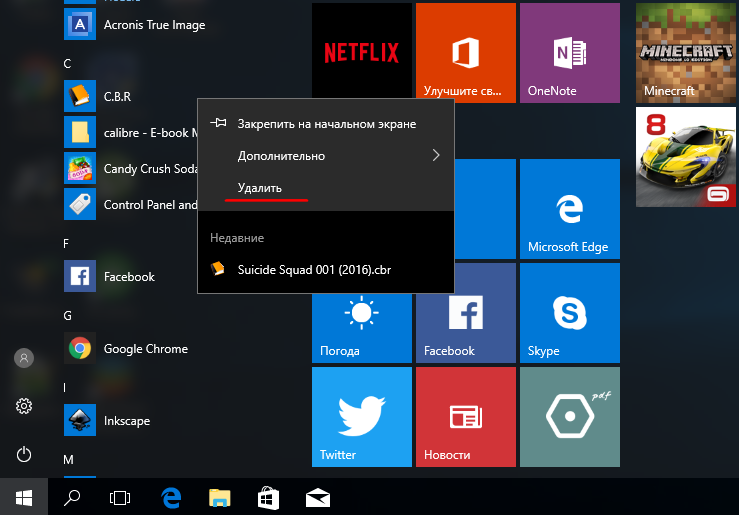The width and height of the screenshot is (739, 515).
Task: Open File Explorer from the taskbar
Action: pyautogui.click(x=220, y=498)
